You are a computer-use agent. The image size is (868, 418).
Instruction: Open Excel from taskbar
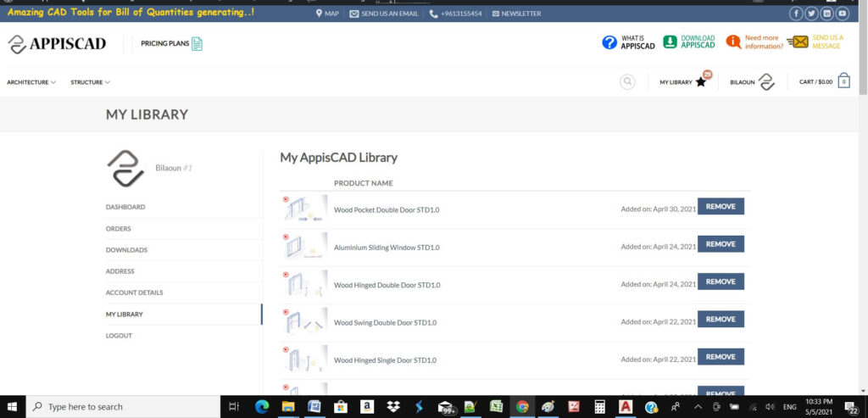496,407
